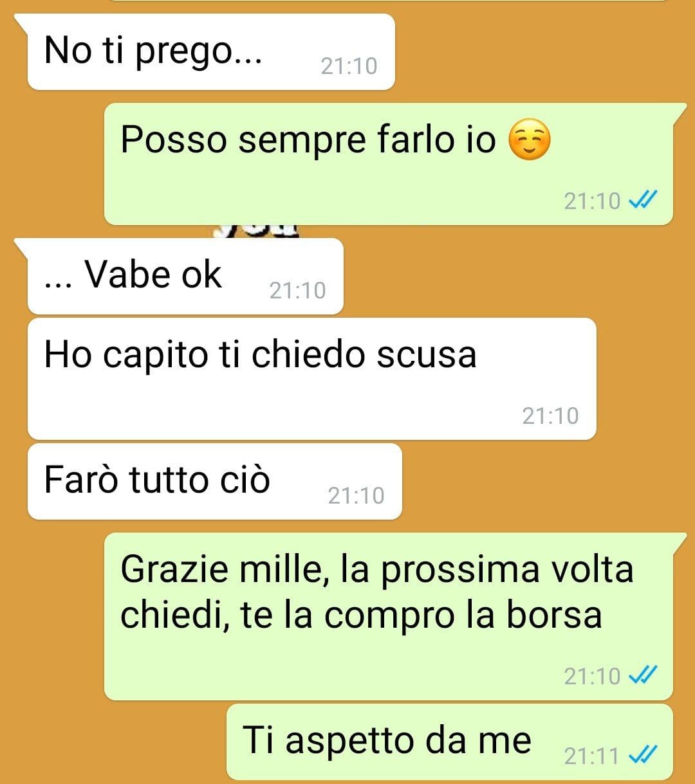Tap the 'Posso sempre farlo io' text
The image size is (695, 784).
(x=308, y=140)
